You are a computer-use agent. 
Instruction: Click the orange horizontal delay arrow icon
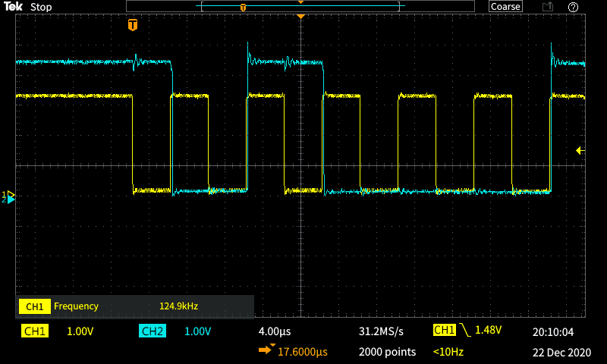pos(267,350)
